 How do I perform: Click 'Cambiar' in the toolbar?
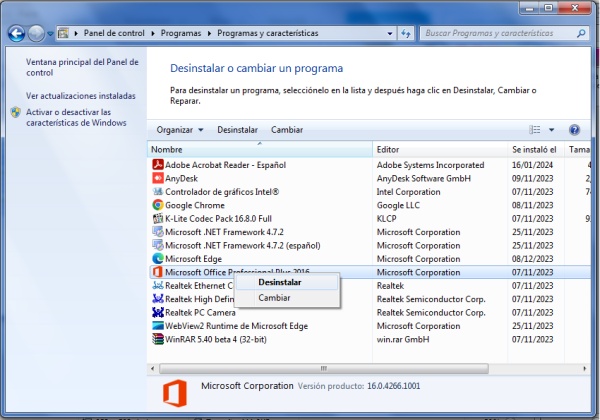[287, 130]
